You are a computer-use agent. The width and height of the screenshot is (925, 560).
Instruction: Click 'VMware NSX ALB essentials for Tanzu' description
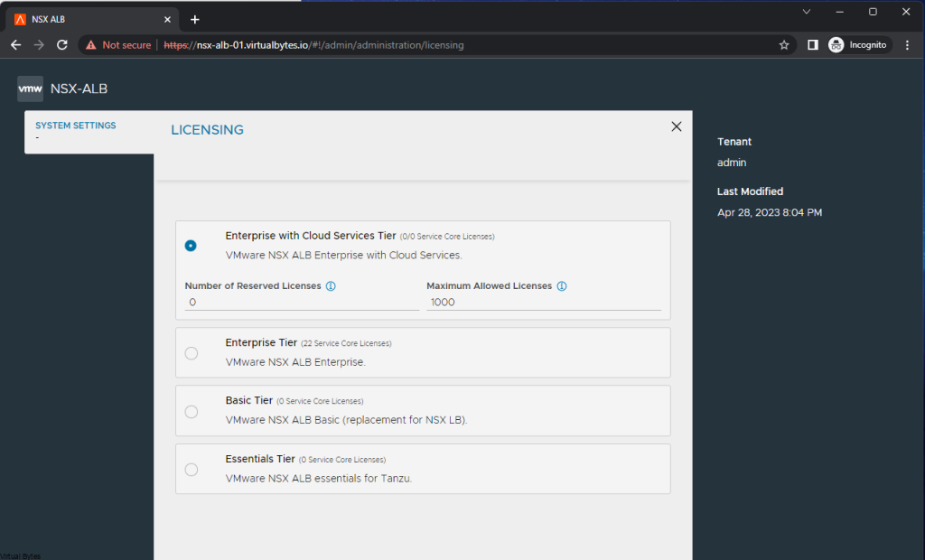(x=319, y=478)
